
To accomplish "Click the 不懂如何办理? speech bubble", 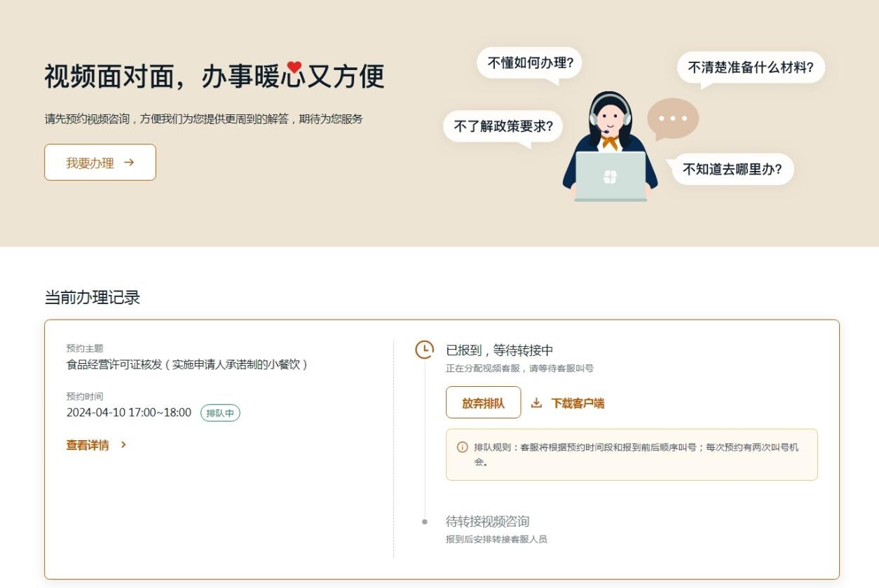I will tap(530, 63).
